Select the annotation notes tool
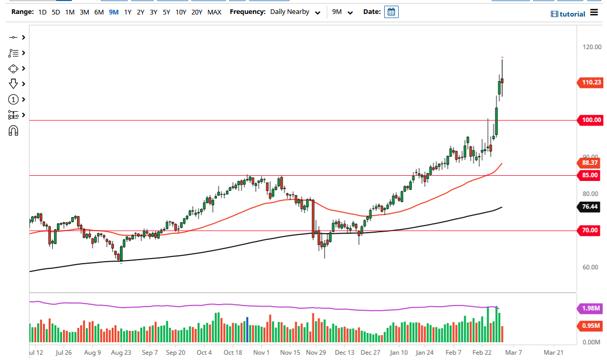This screenshot has height=364, width=607. point(13,53)
